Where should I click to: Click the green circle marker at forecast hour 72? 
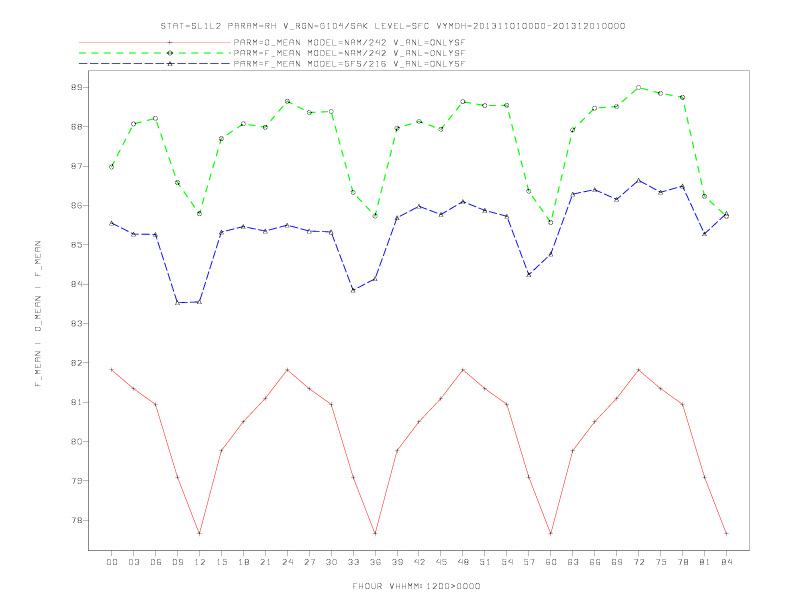639,87
